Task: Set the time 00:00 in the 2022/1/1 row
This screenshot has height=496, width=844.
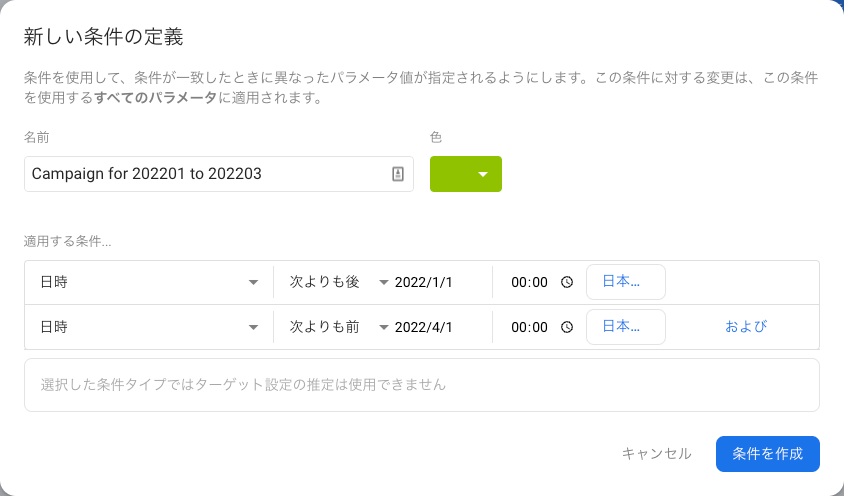Action: click(530, 282)
